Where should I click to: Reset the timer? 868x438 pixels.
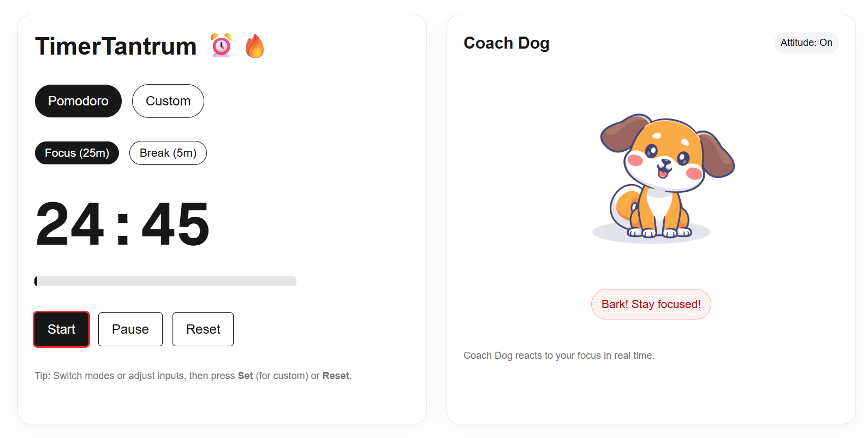point(203,329)
